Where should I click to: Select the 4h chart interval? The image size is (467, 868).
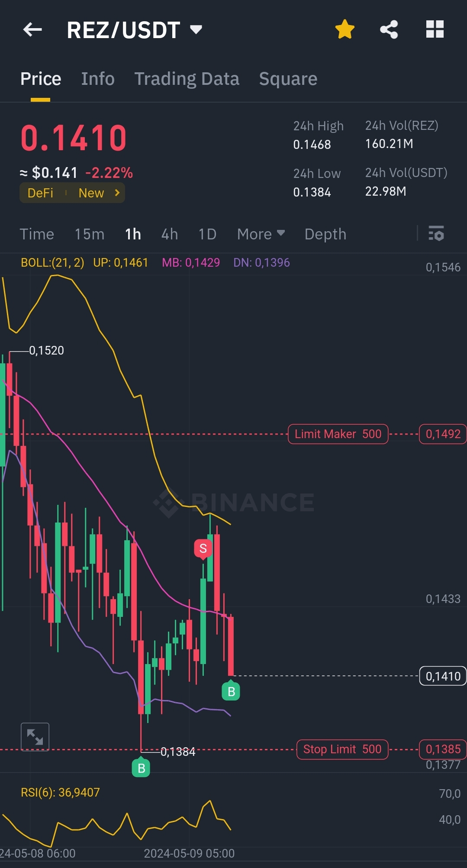[169, 234]
